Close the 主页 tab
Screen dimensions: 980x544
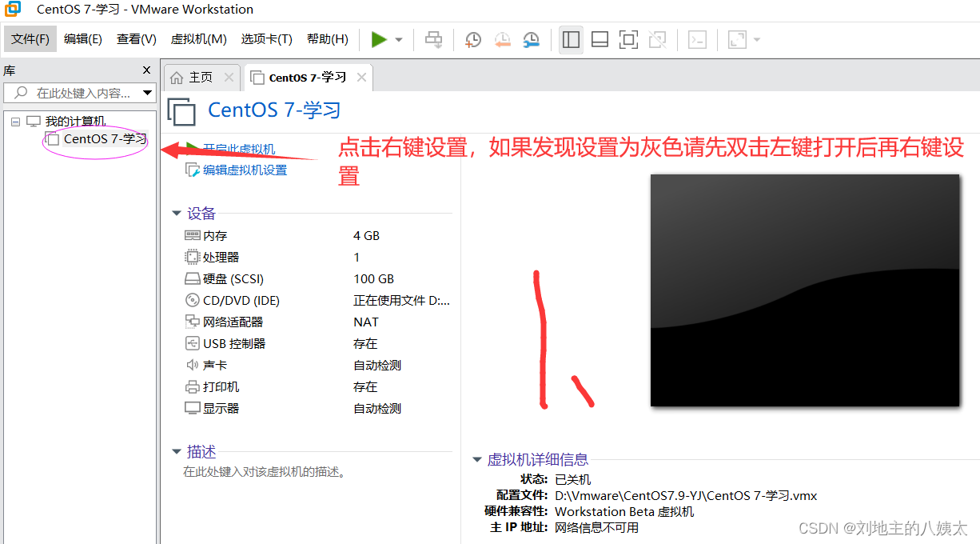(229, 78)
